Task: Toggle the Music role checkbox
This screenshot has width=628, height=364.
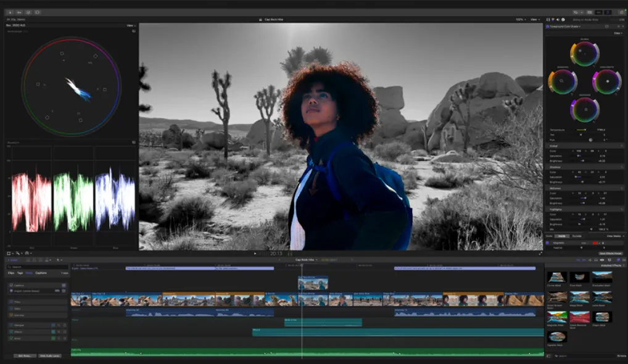Action: [11, 338]
